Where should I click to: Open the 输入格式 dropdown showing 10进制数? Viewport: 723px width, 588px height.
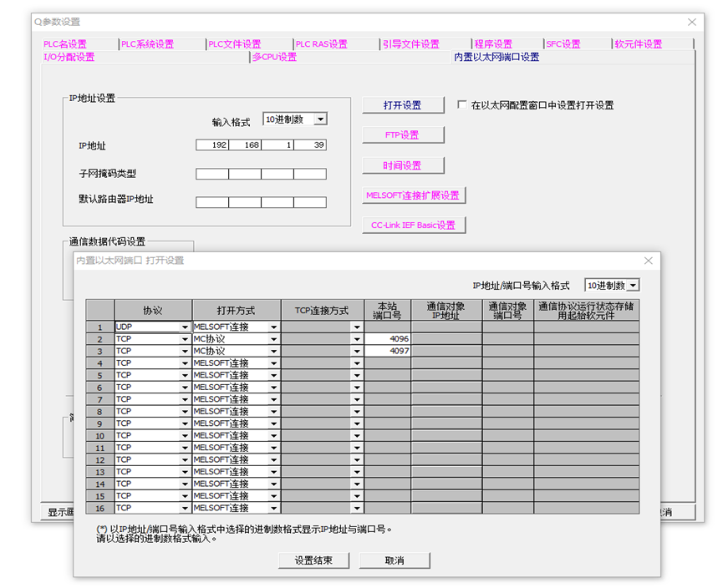coord(320,119)
